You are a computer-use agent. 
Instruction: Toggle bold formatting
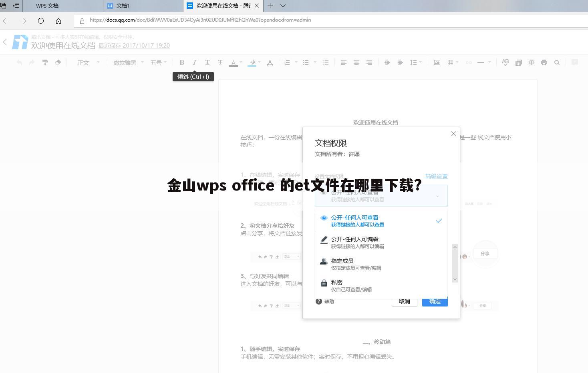pos(182,62)
